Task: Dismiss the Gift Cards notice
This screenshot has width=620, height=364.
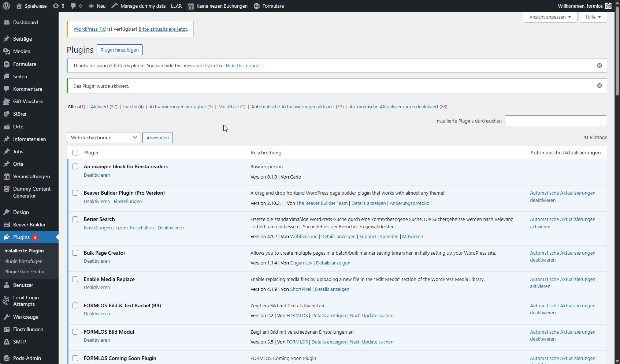Action: pos(599,65)
